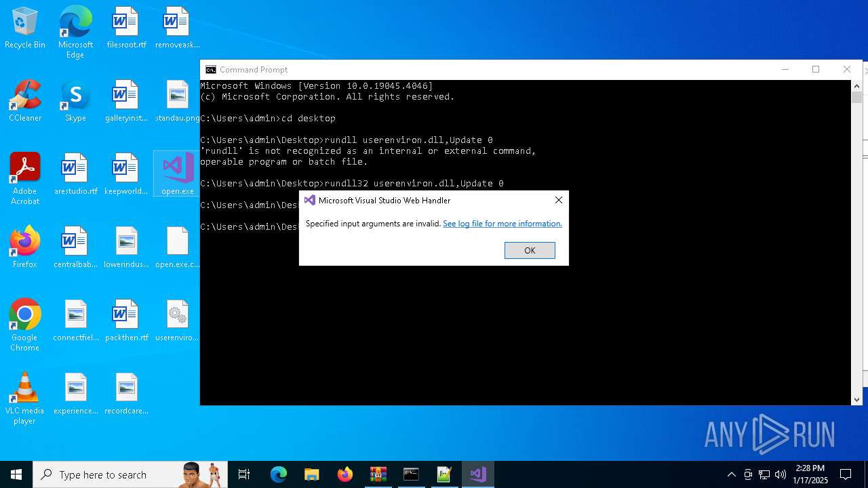Select the experience image file icon
The image size is (868, 488).
[x=75, y=394]
